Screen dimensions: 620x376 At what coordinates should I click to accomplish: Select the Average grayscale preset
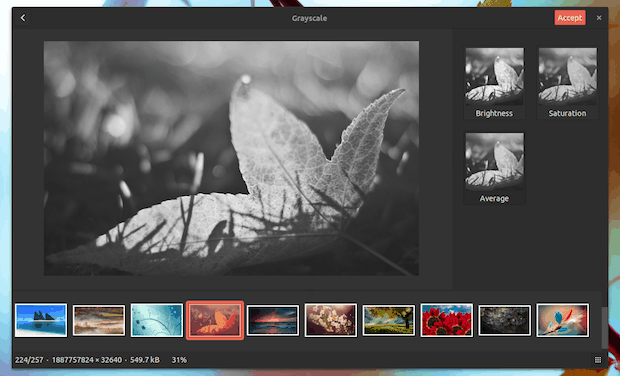coord(494,168)
